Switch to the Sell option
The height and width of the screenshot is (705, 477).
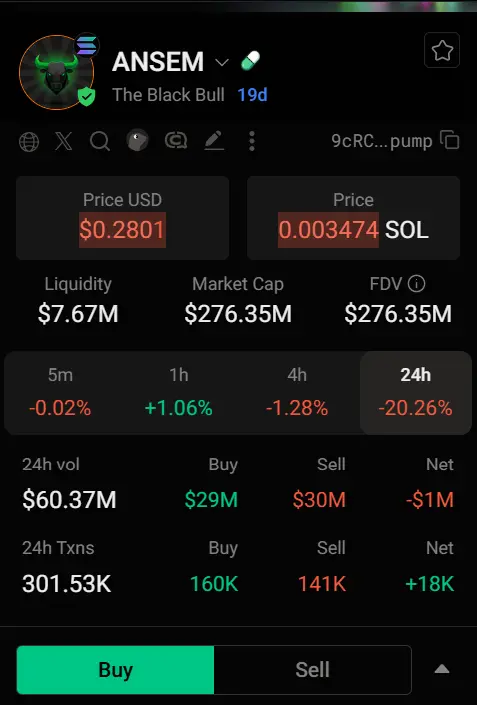click(x=312, y=669)
